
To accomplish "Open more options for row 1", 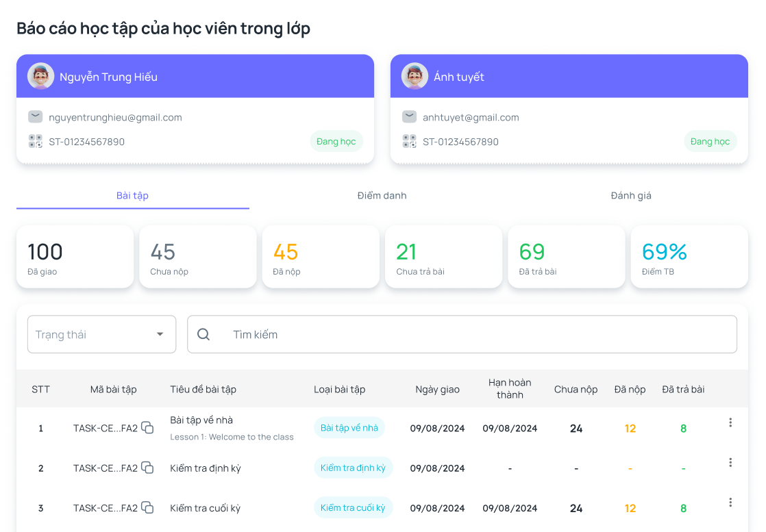I will (730, 422).
